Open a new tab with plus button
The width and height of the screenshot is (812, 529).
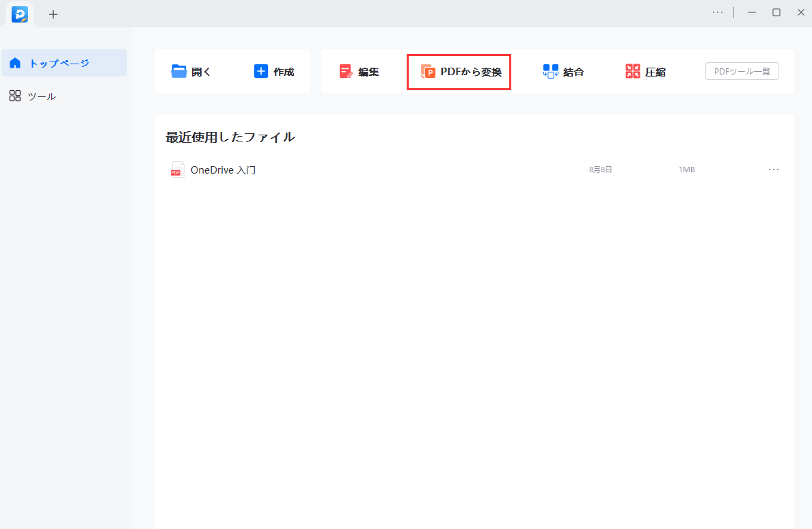pos(53,14)
